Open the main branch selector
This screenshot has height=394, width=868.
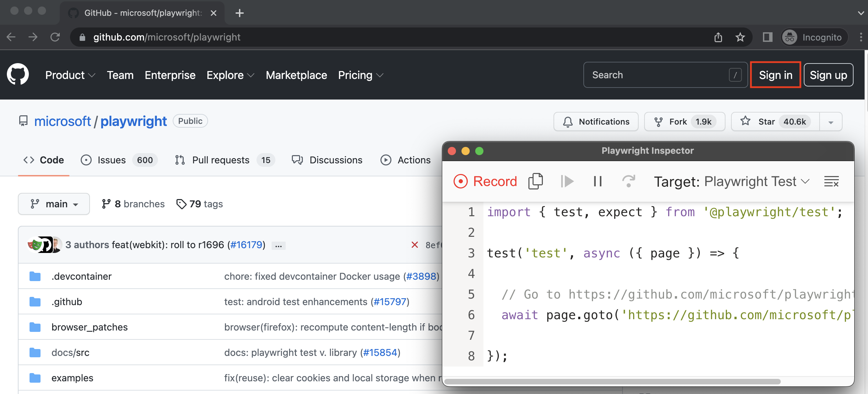[x=54, y=204]
